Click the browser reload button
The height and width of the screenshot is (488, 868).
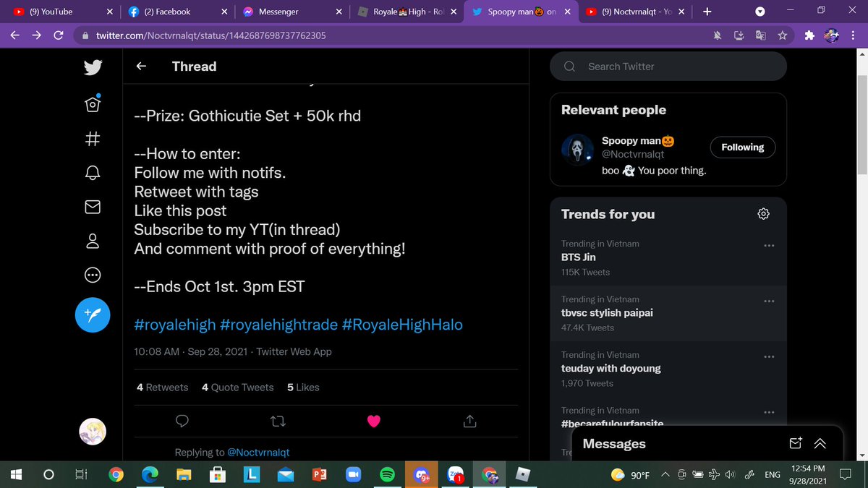point(59,35)
